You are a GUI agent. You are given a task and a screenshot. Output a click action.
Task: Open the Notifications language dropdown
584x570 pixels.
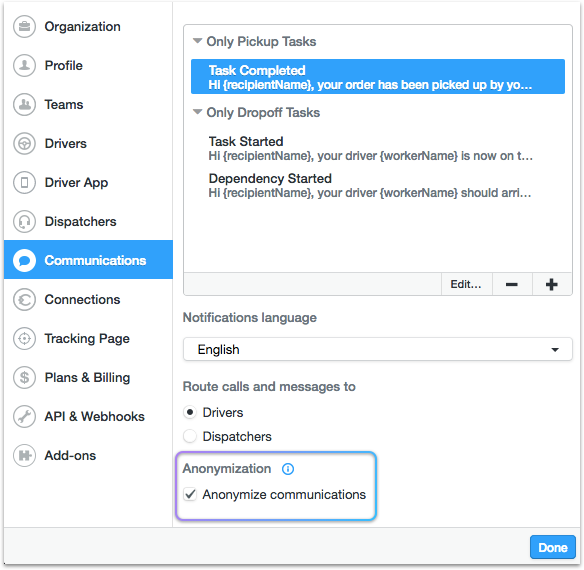click(377, 349)
